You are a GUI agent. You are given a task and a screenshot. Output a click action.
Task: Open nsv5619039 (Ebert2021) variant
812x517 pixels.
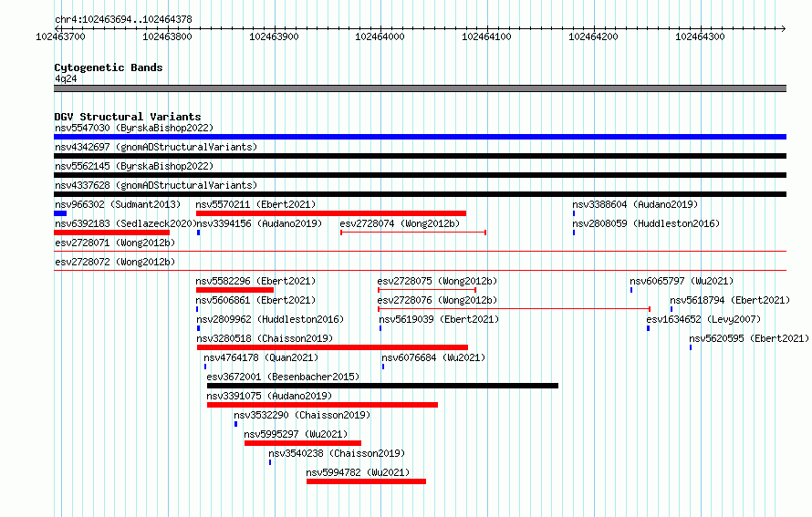coord(439,319)
